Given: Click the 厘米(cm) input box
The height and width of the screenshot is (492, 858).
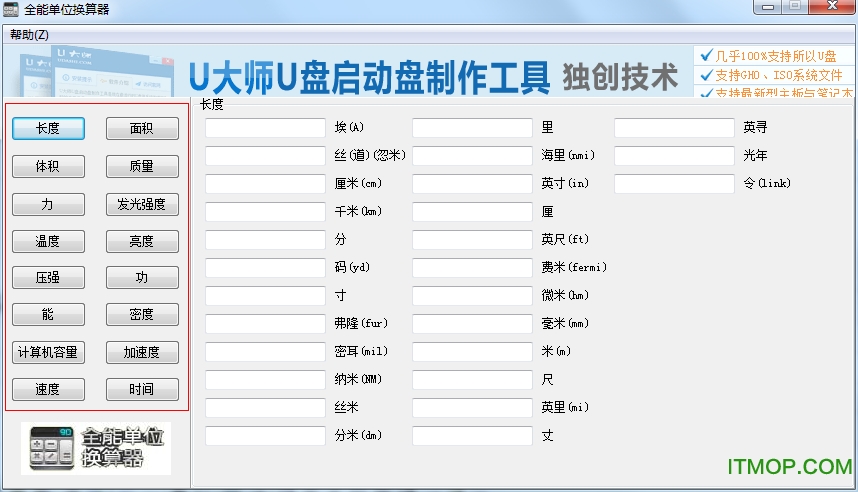Looking at the screenshot, I should coord(265,184).
